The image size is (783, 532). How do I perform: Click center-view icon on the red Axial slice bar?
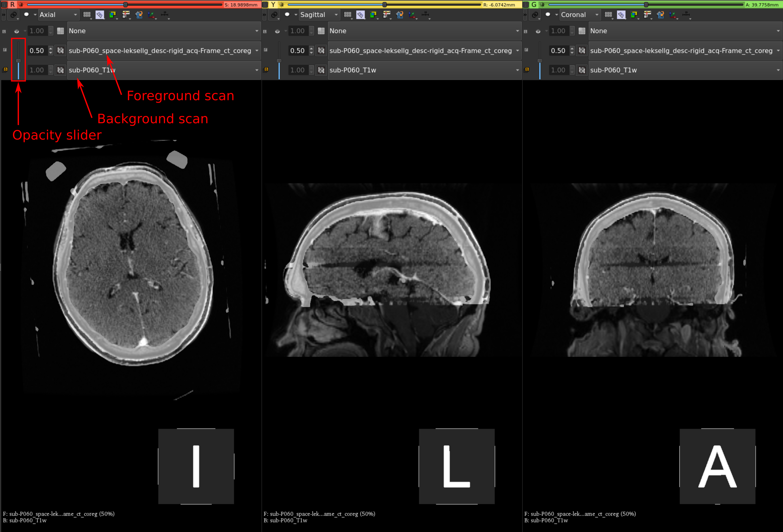tap(21, 5)
